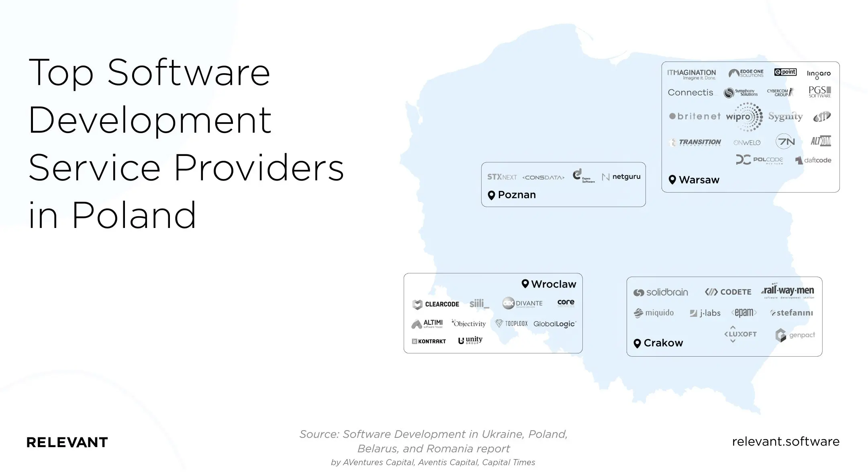
Task: Click the Codete logo in Crakow
Action: (x=728, y=292)
